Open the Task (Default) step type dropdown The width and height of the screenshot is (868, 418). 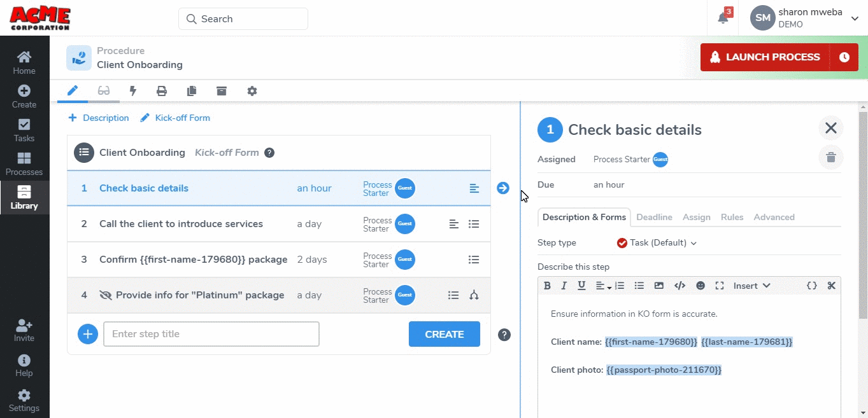[x=657, y=242]
